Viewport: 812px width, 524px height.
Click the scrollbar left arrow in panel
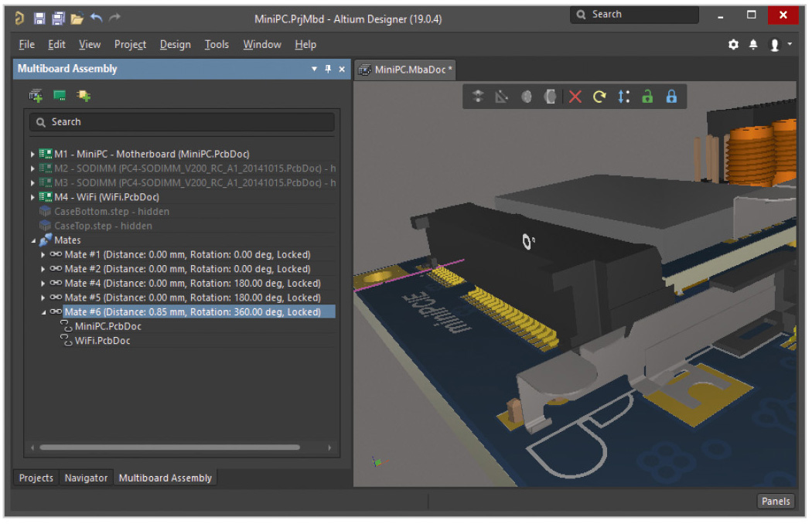pos(32,447)
